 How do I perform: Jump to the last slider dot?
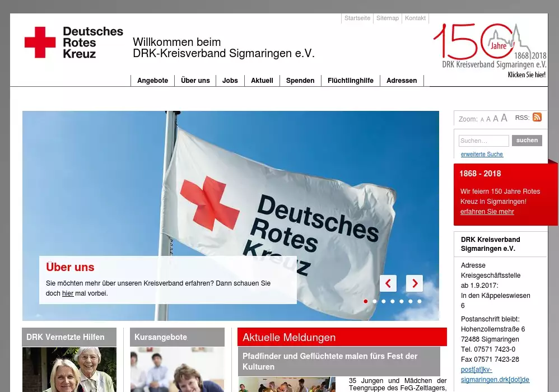pos(420,301)
